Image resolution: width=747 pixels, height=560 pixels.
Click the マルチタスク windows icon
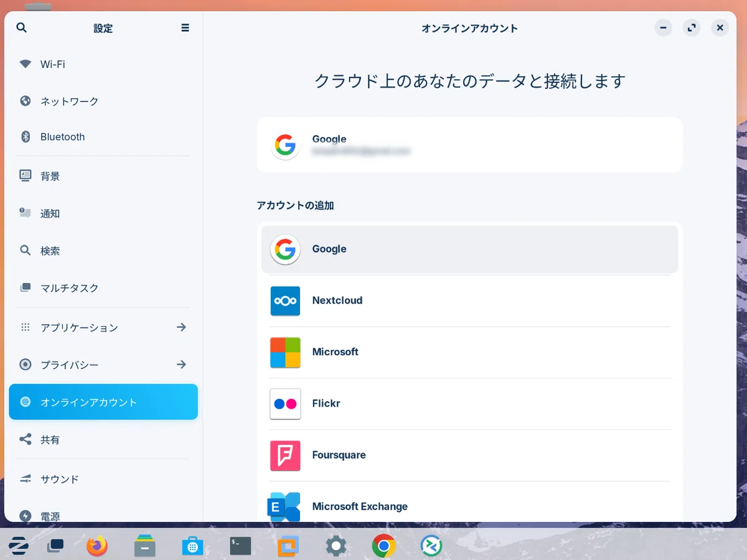(26, 288)
